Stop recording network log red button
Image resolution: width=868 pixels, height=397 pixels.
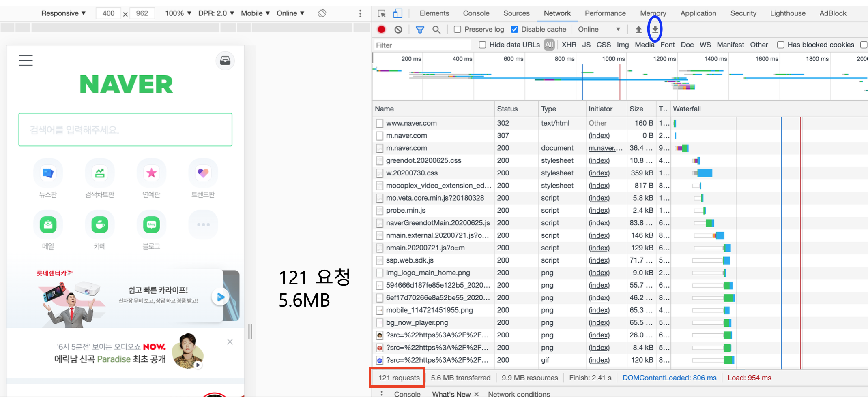pos(381,29)
